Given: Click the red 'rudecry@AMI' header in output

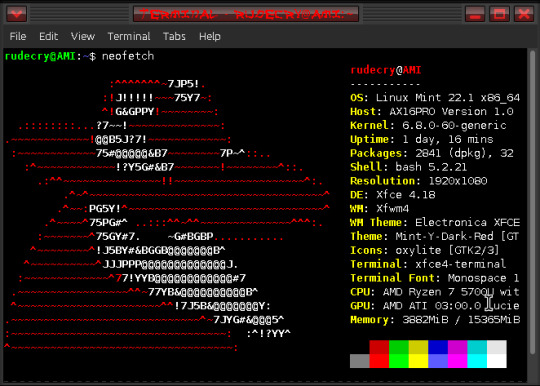Looking at the screenshot, I should coord(386,70).
